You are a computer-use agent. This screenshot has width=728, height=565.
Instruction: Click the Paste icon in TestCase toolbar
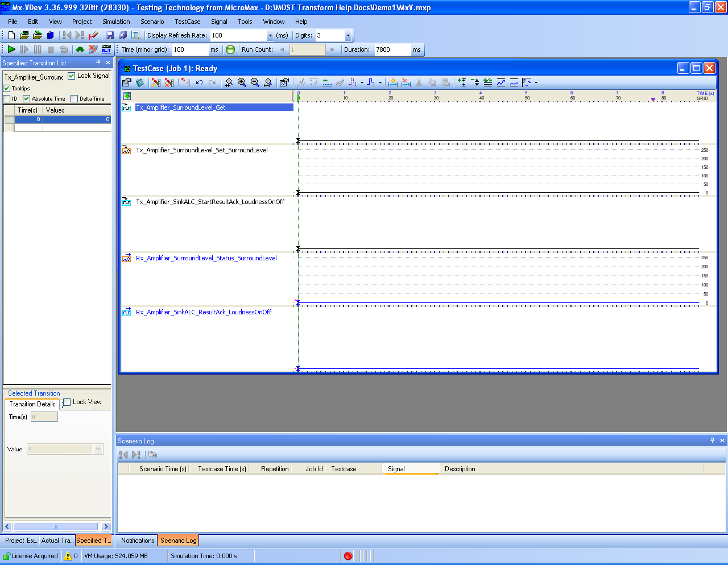(445, 82)
